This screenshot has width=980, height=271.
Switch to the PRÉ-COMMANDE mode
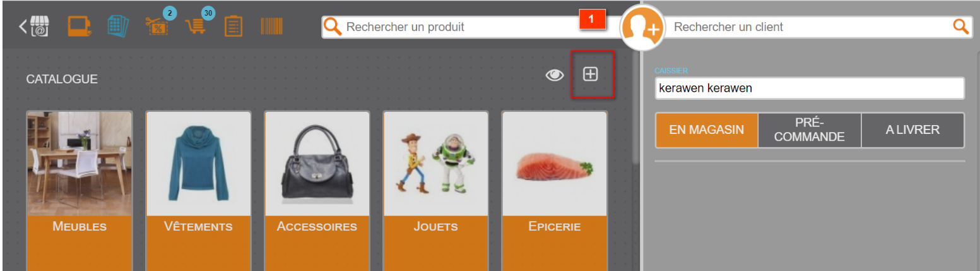810,130
